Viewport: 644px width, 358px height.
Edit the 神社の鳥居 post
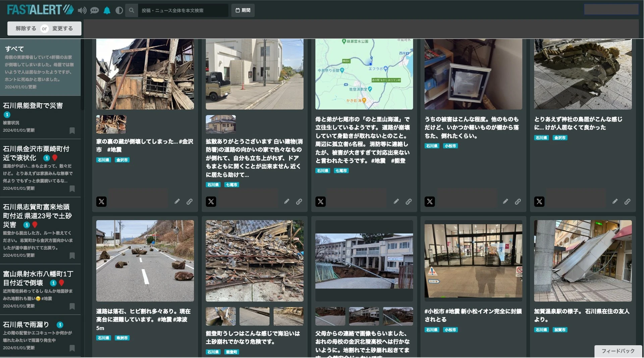tap(615, 201)
